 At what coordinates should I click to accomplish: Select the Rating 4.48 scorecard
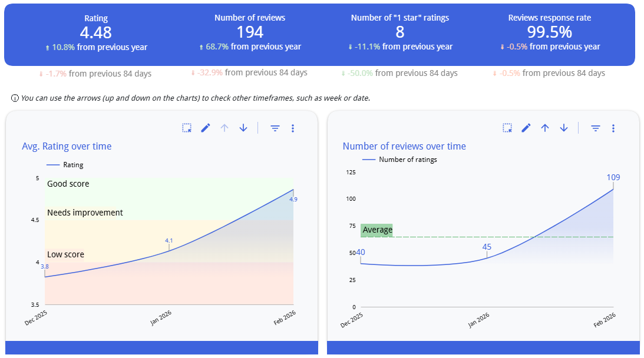coord(97,33)
